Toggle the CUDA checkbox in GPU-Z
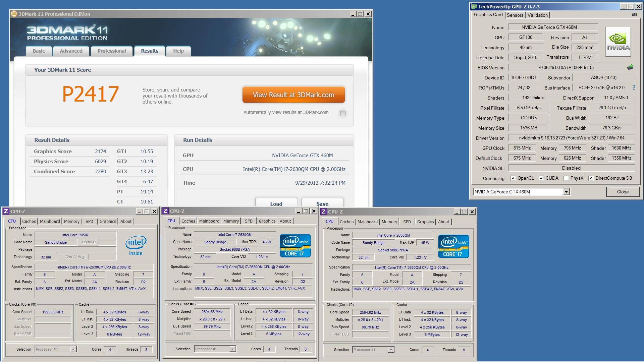 pos(541,178)
